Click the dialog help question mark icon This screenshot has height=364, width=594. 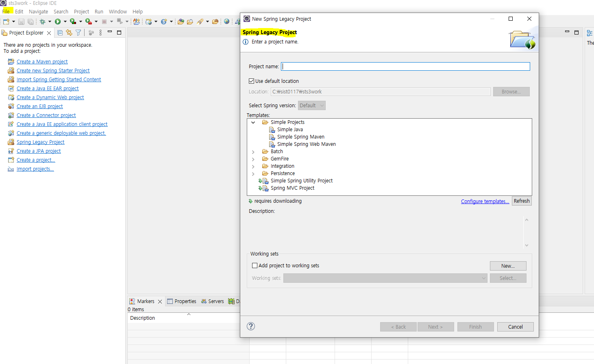251,326
